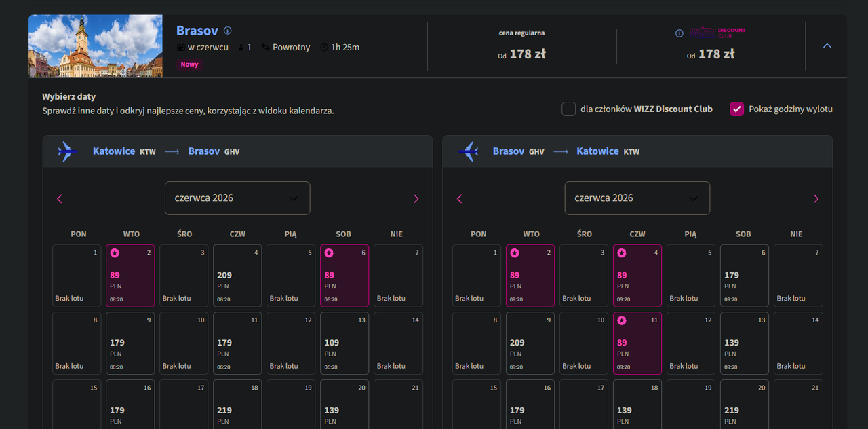This screenshot has height=429, width=868.
Task: Select June 2 outbound flight for 89 PLN
Action: pyautogui.click(x=130, y=276)
